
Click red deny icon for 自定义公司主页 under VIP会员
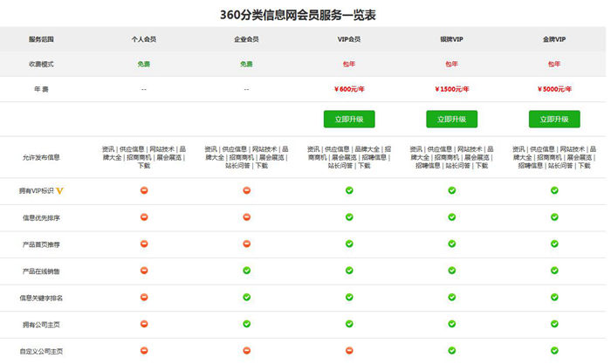tap(349, 350)
